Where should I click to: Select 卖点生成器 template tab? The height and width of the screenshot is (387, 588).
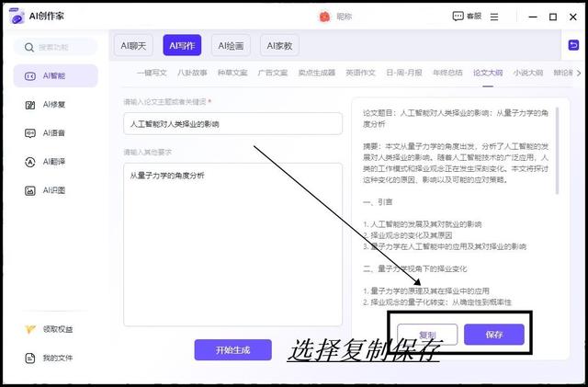tap(316, 73)
